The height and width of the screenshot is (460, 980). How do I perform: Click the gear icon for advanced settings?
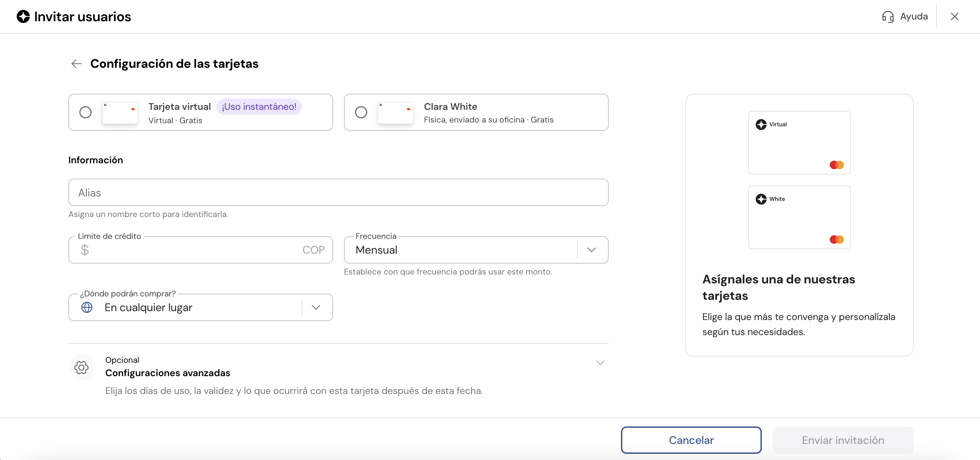coord(81,368)
